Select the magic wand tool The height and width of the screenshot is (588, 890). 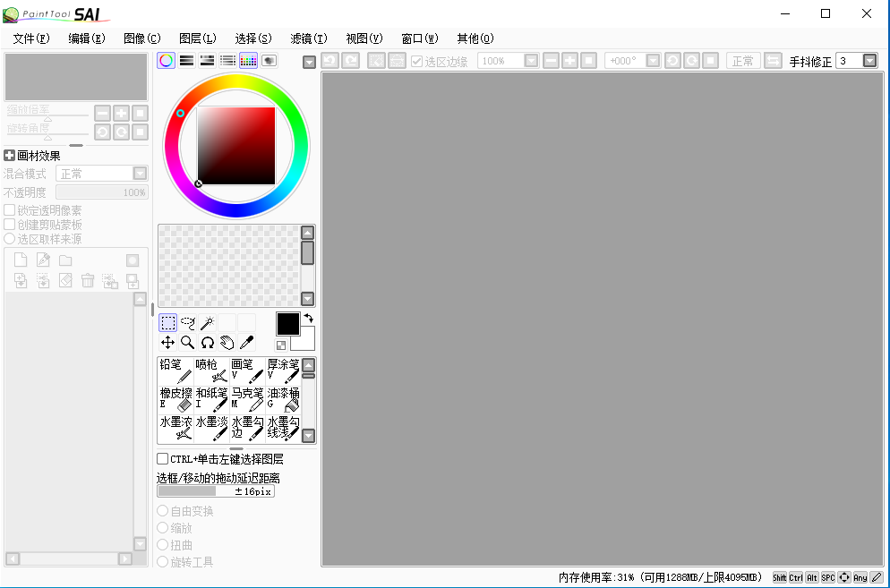[x=207, y=323]
